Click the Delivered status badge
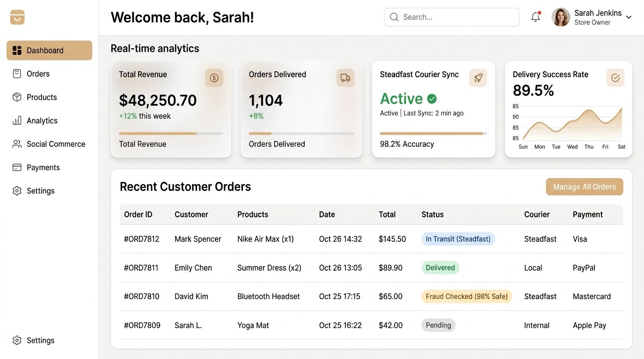The height and width of the screenshot is (359, 644). (440, 268)
